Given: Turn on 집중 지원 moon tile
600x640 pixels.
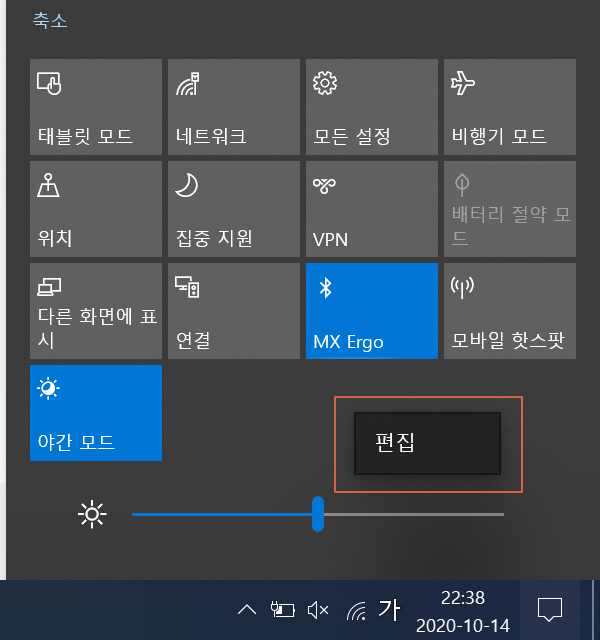Looking at the screenshot, I should (x=234, y=209).
